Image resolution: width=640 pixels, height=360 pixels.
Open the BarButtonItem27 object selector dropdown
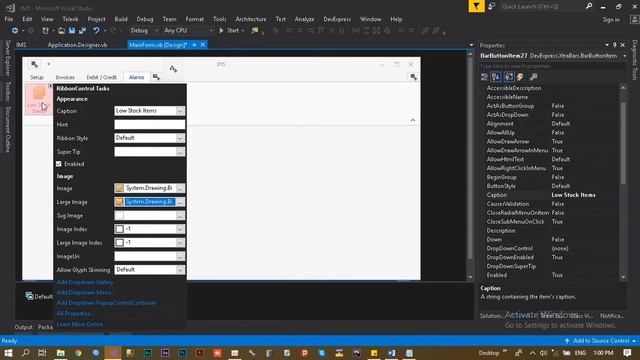[624, 56]
